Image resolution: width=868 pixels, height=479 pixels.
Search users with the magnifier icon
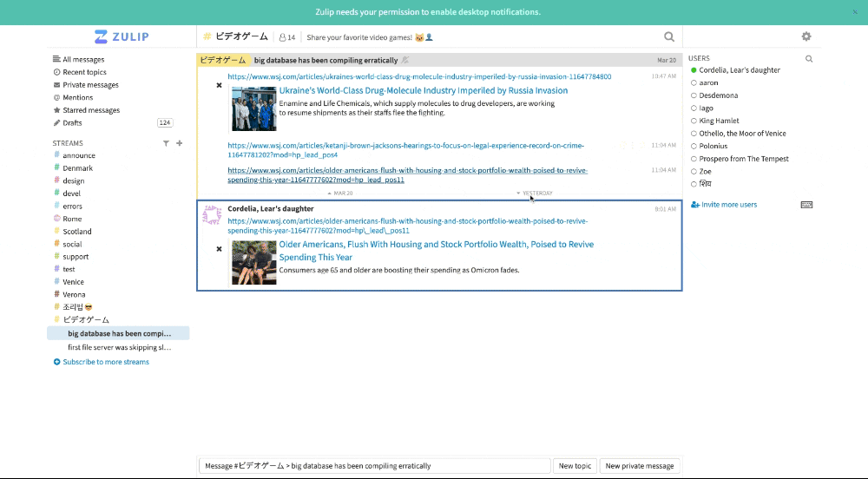pos(809,59)
